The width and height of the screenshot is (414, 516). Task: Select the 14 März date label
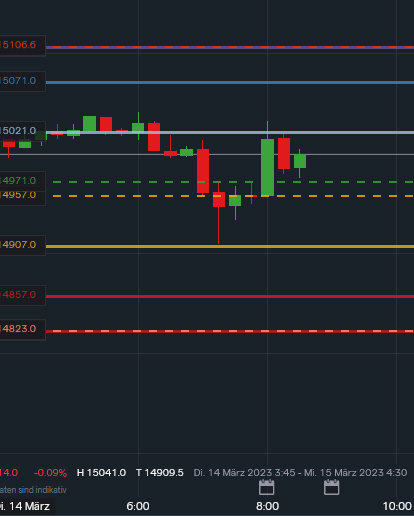click(26, 506)
